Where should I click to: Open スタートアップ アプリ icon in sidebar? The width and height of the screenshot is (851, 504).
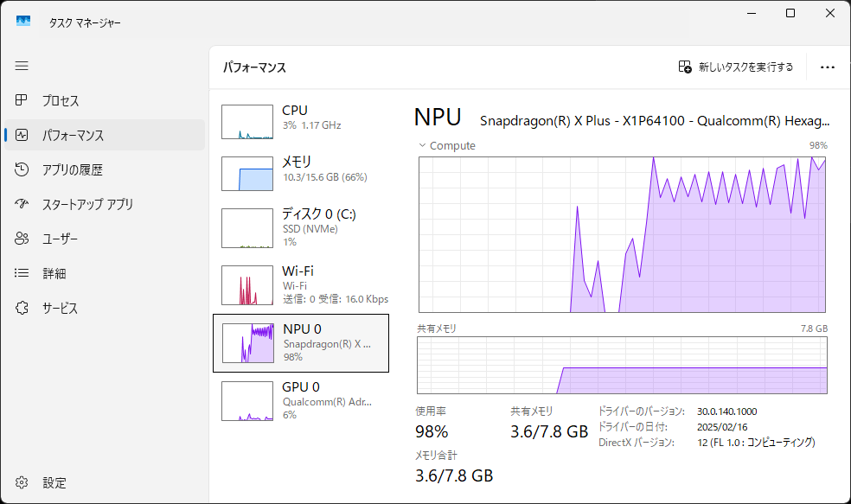point(22,205)
